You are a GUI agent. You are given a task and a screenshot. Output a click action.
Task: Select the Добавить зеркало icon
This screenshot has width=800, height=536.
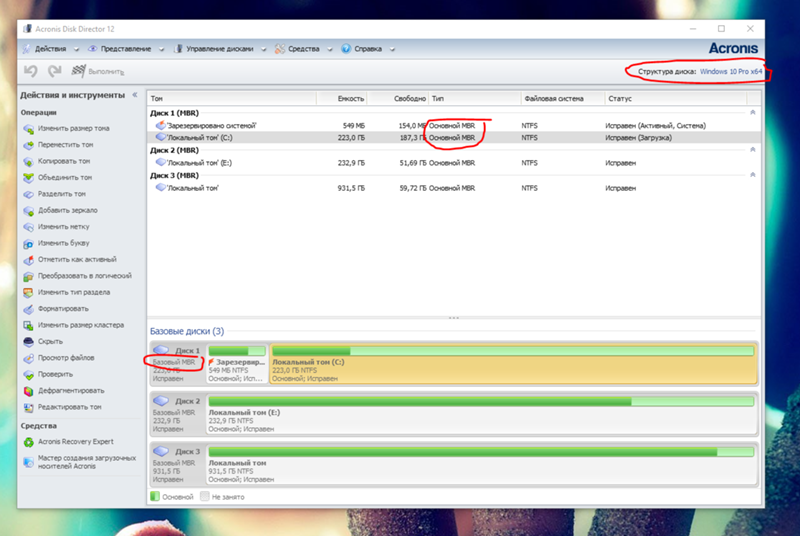tap(29, 211)
